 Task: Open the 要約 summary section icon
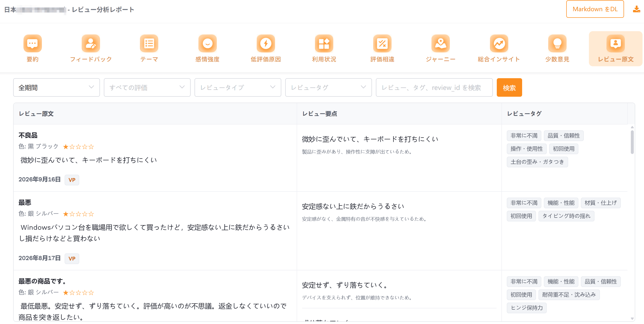coord(32,43)
